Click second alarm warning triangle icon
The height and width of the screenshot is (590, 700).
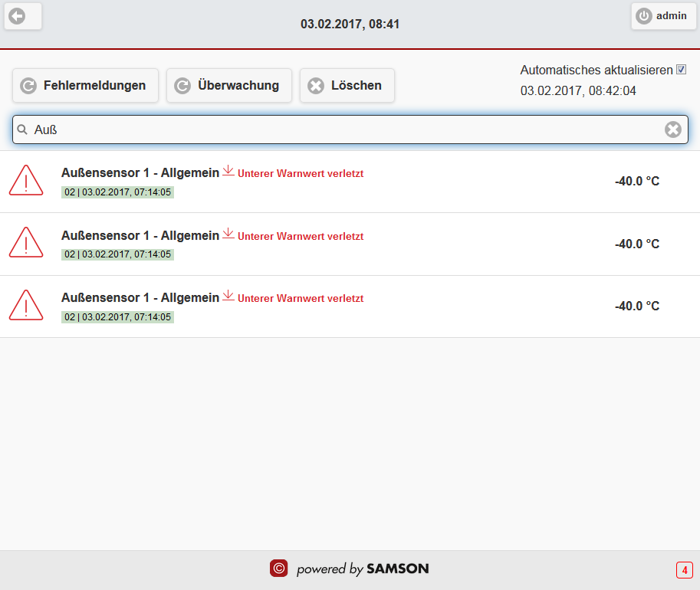pos(26,243)
